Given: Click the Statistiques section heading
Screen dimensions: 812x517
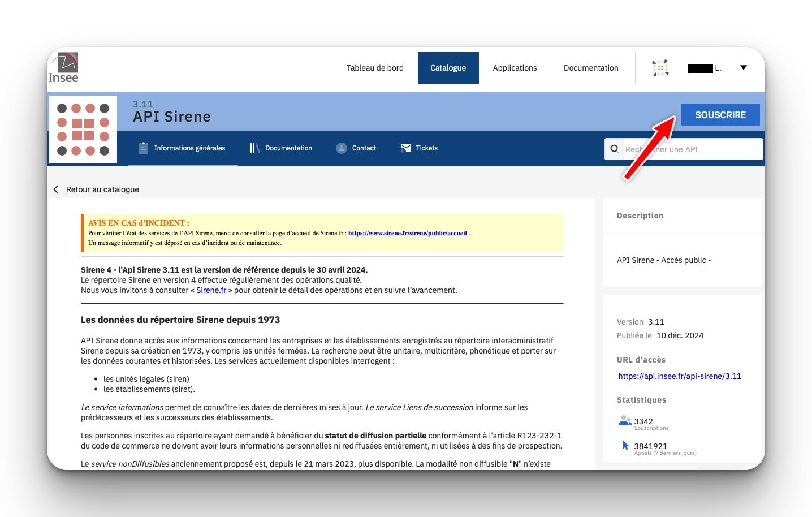Looking at the screenshot, I should pyautogui.click(x=641, y=400).
